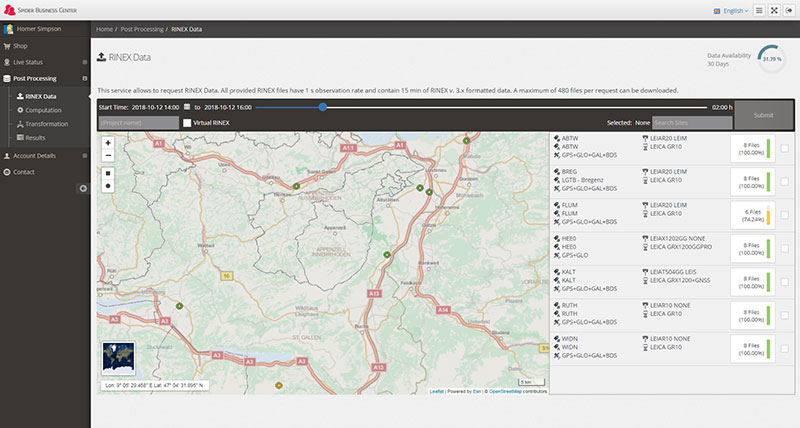The width and height of the screenshot is (800, 428).
Task: Collapse the sidebar with arrow icon
Action: coord(83,188)
